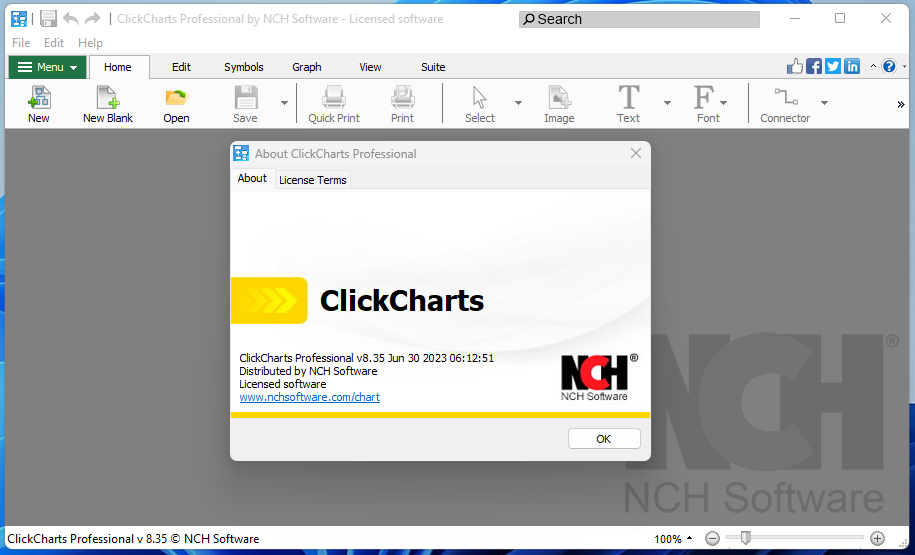Create a New Blank document
Image resolution: width=915 pixels, height=555 pixels.
coord(108,104)
